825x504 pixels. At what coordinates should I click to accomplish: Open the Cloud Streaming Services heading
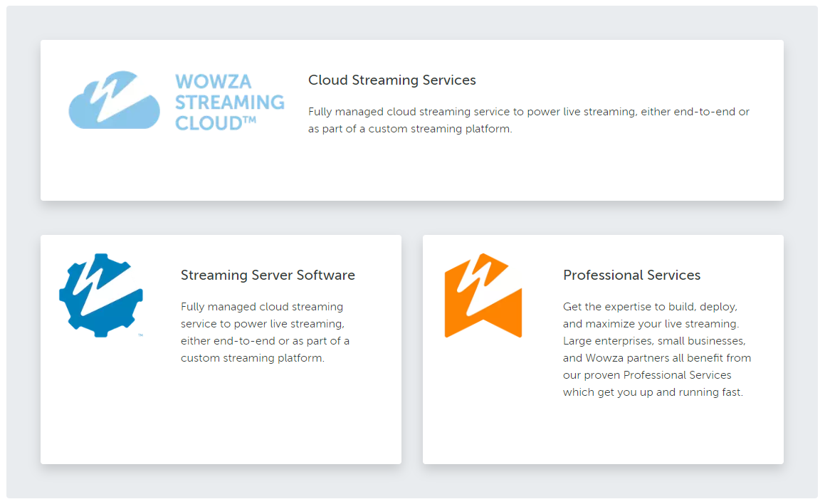pyautogui.click(x=392, y=80)
